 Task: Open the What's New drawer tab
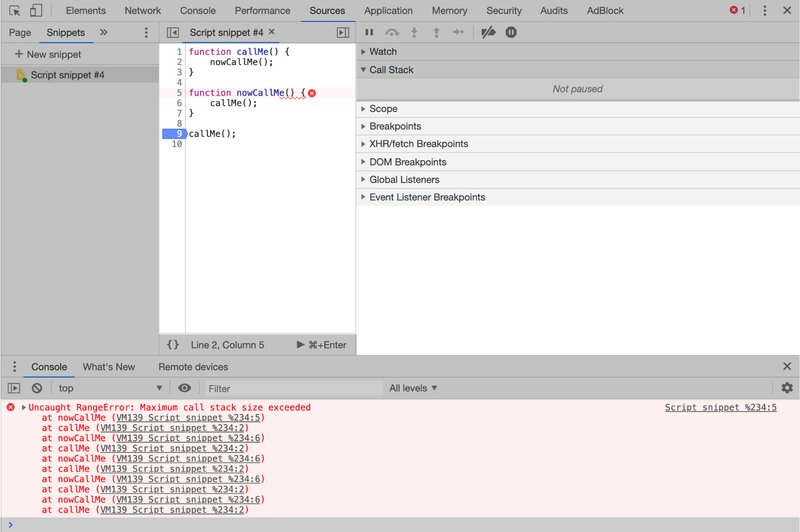tap(109, 367)
